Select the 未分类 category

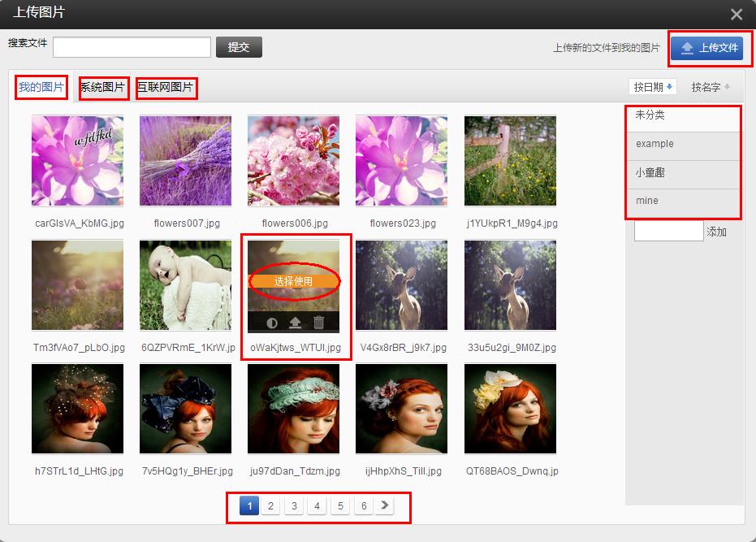coord(682,115)
